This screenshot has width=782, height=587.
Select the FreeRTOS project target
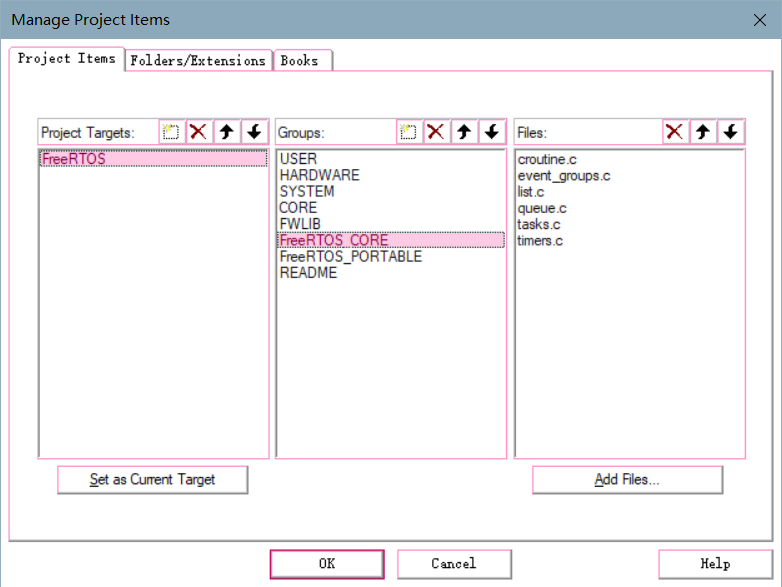[153, 159]
